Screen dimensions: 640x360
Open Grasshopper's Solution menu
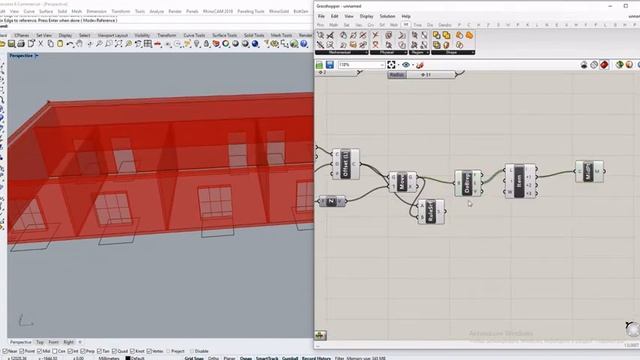pyautogui.click(x=387, y=16)
